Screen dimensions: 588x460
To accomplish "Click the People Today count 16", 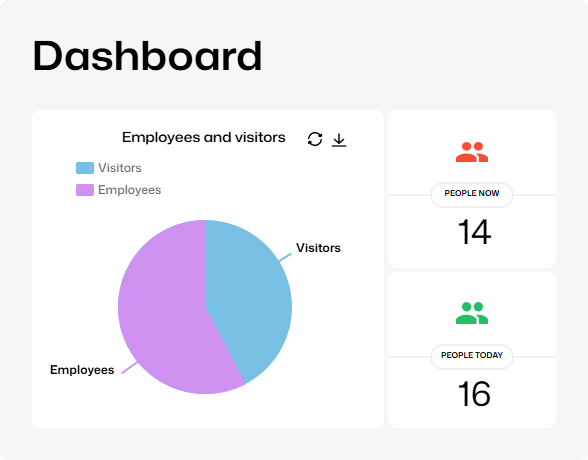I will click(x=474, y=394).
